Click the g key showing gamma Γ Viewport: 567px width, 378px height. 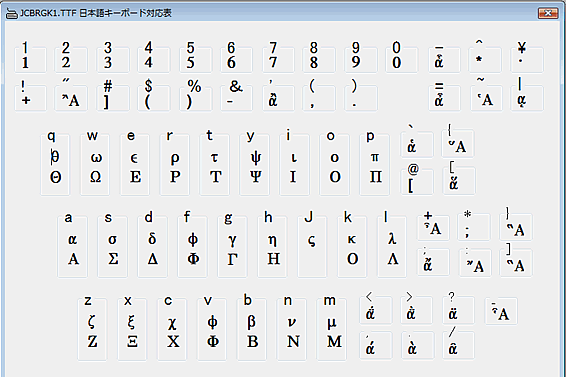click(232, 247)
